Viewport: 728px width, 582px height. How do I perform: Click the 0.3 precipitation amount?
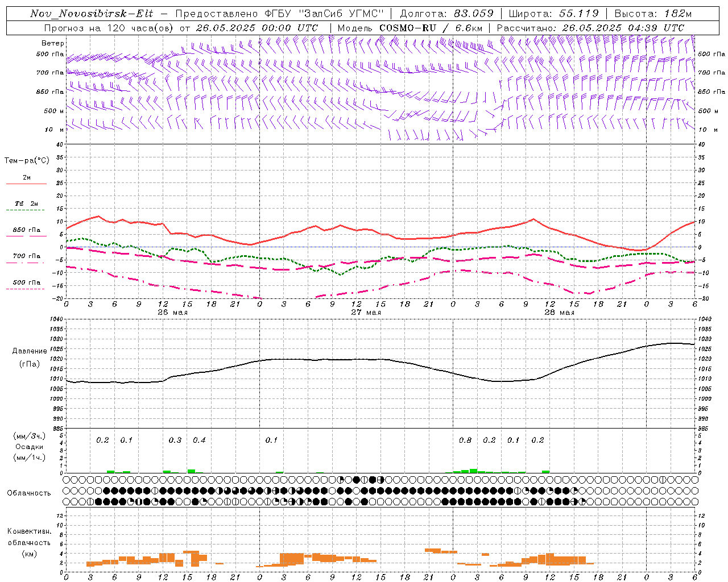(x=175, y=440)
